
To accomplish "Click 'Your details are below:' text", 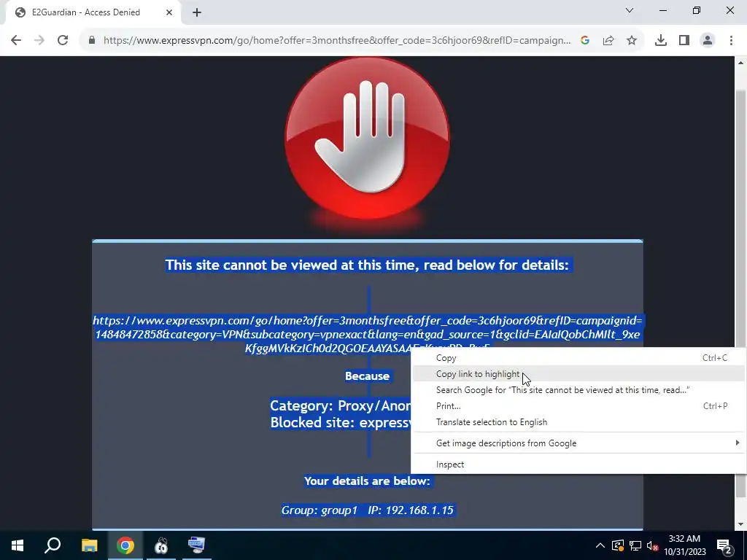I will (x=368, y=481).
